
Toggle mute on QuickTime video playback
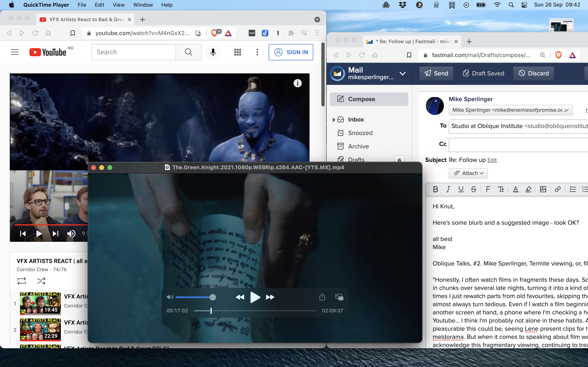tap(170, 297)
